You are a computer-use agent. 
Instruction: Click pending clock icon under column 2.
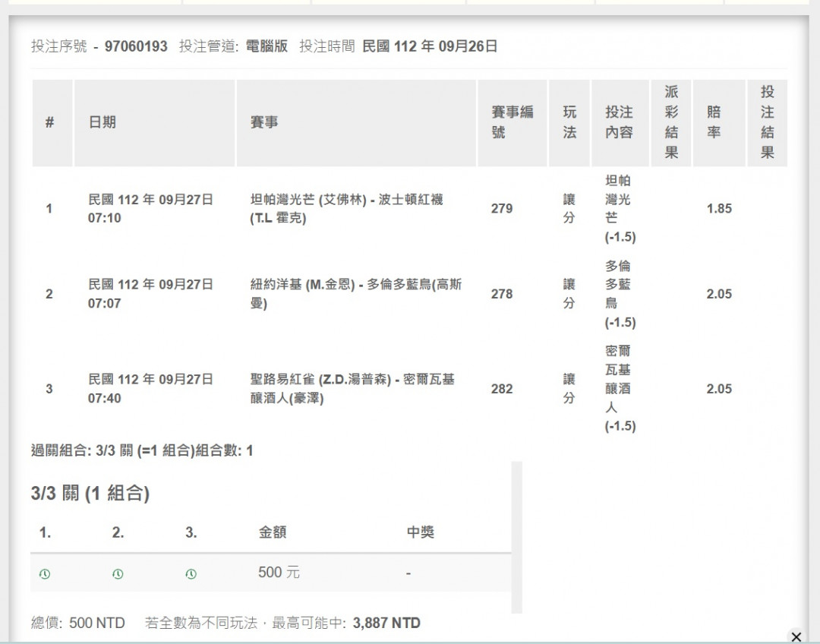coord(118,574)
